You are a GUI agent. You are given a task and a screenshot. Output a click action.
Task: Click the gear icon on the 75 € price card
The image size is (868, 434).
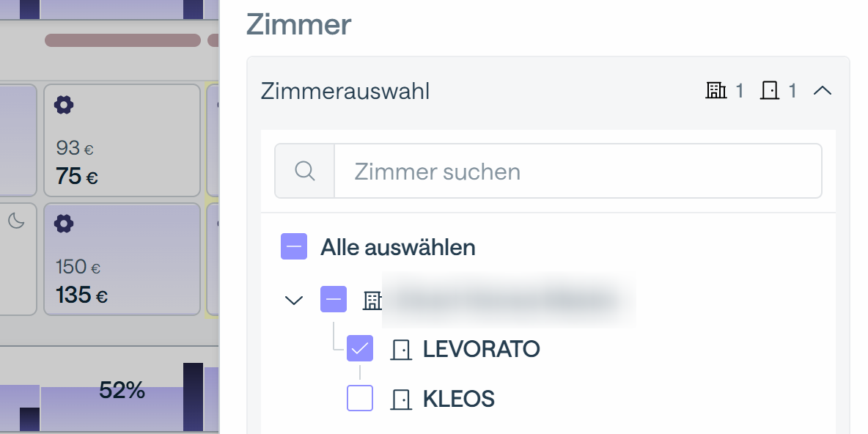pyautogui.click(x=64, y=106)
